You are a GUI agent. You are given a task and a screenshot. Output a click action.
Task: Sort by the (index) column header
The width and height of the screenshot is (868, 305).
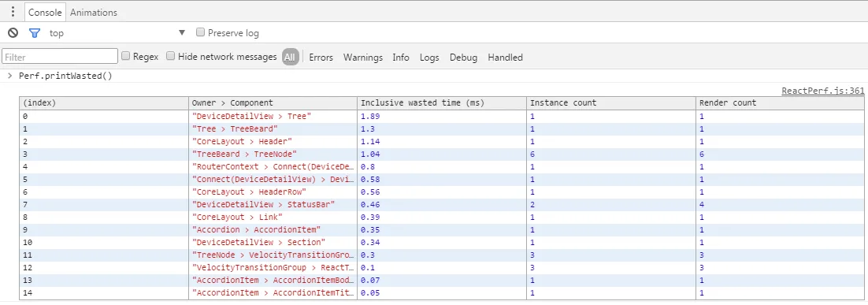click(x=104, y=103)
